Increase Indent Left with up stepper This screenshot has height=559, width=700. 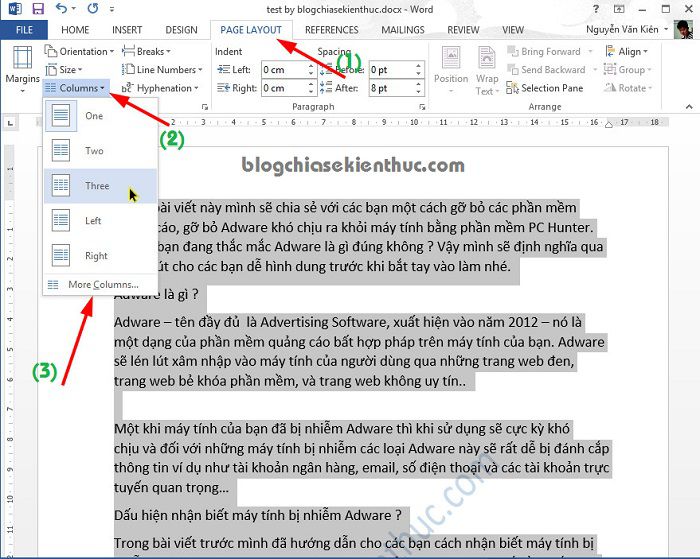click(x=311, y=66)
